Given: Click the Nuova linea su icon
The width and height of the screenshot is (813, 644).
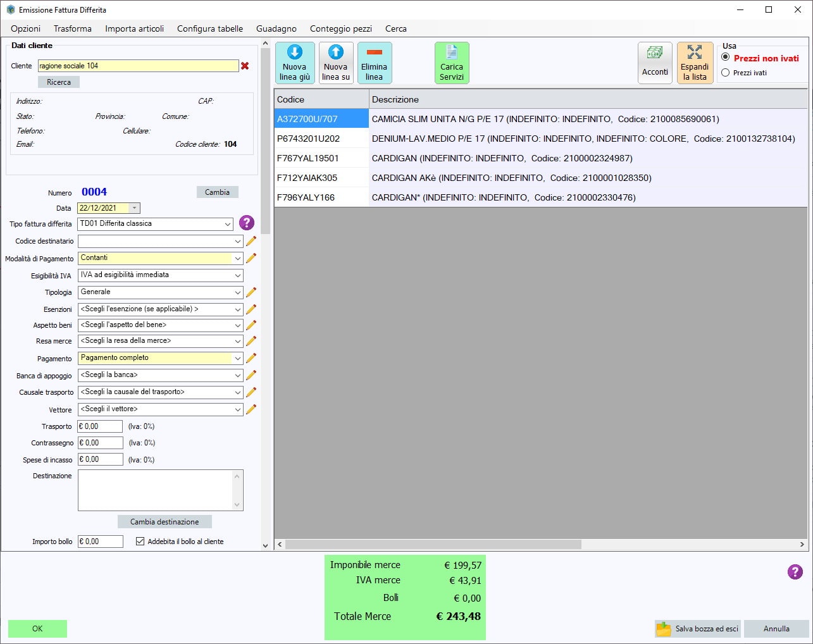Looking at the screenshot, I should pos(336,63).
